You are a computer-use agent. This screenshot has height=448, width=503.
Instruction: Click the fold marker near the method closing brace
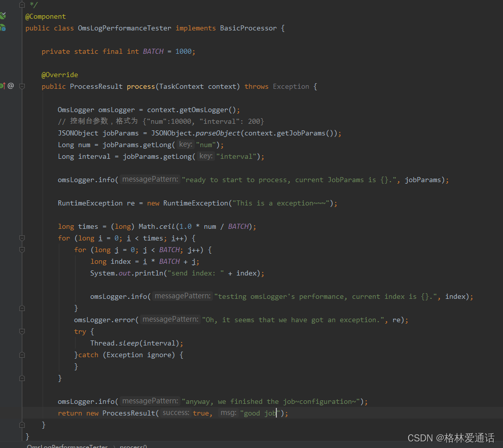tap(21, 424)
